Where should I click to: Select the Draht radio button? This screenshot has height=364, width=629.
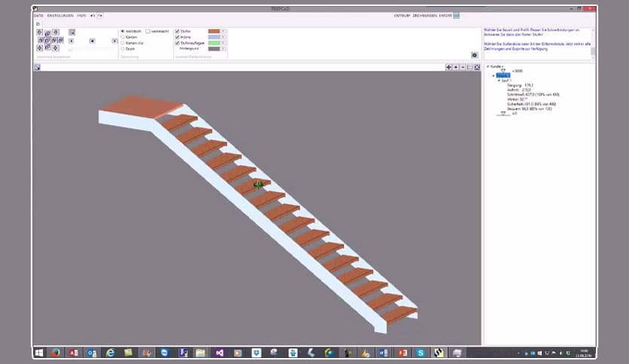pyautogui.click(x=123, y=49)
